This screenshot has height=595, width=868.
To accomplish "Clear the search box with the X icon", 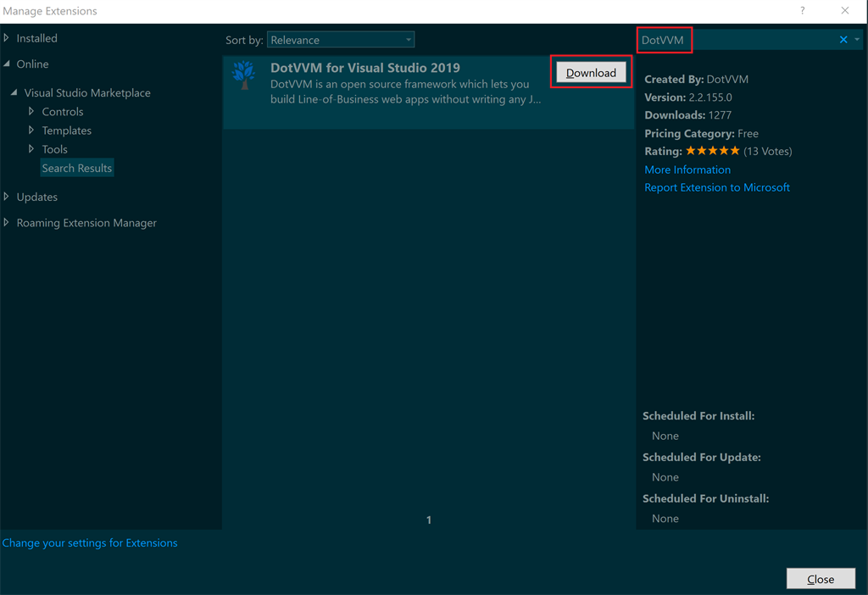I will coord(842,39).
